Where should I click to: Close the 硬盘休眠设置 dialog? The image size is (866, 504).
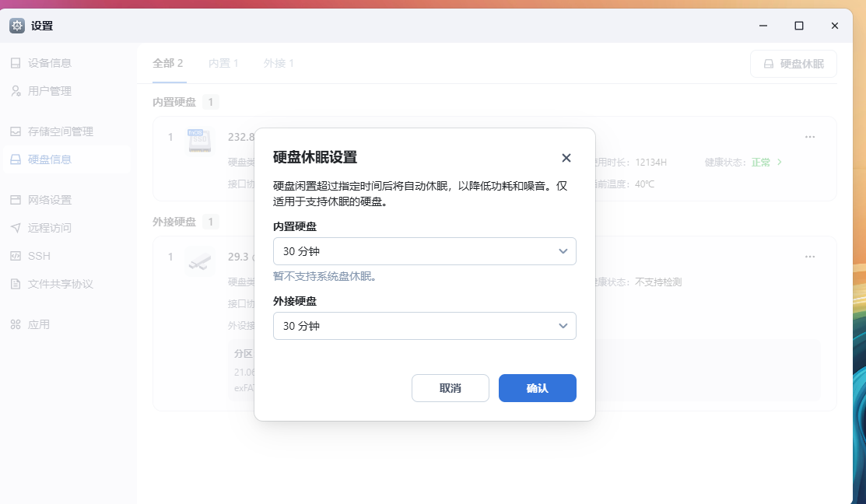pos(566,158)
